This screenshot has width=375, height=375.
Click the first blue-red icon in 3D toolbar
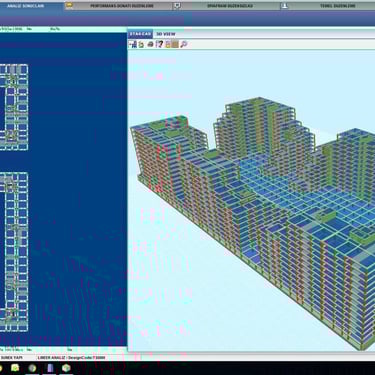click(133, 44)
